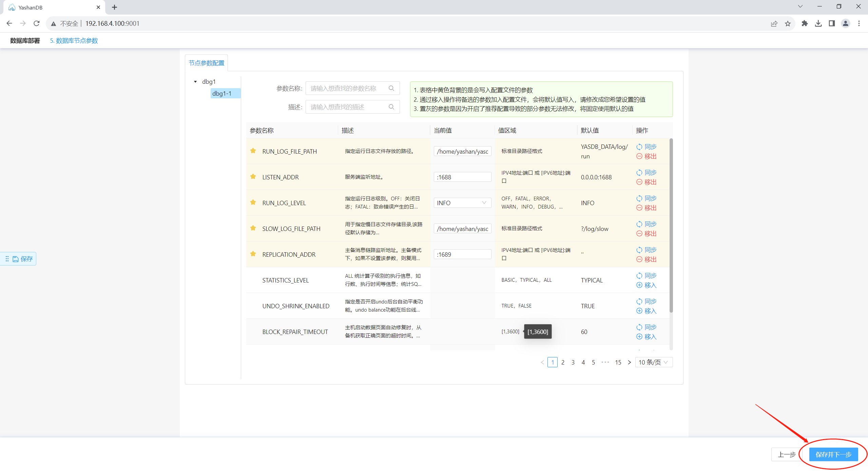Sync the RUN_LOG_FILE_PATH parameter
Screen dimensions: 868x471
[x=647, y=147]
